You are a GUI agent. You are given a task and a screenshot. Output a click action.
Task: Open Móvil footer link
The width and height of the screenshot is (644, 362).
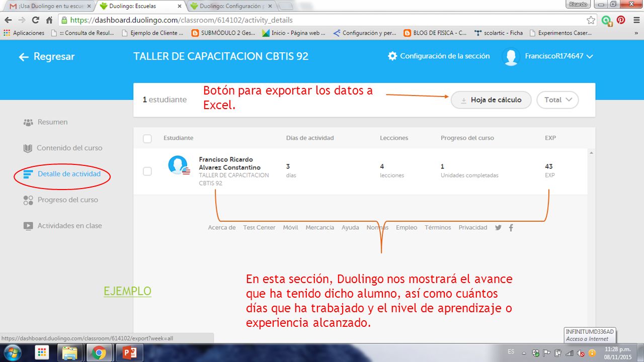(x=290, y=228)
